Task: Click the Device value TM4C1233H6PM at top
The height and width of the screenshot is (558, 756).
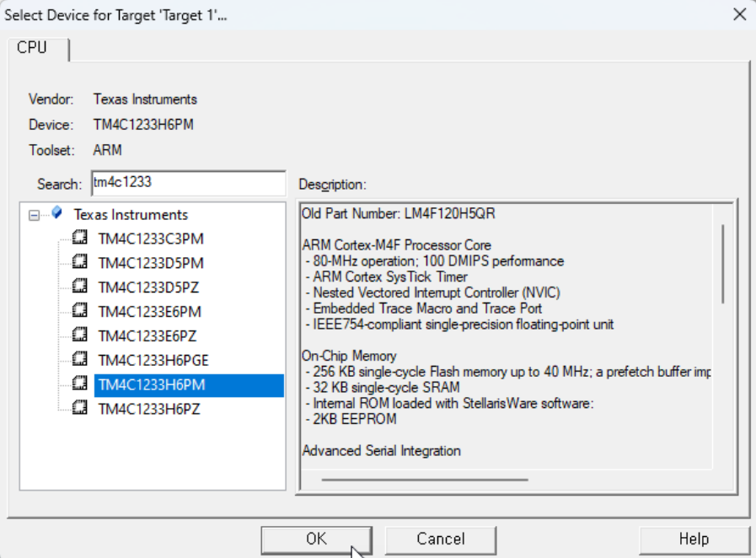Action: point(143,125)
